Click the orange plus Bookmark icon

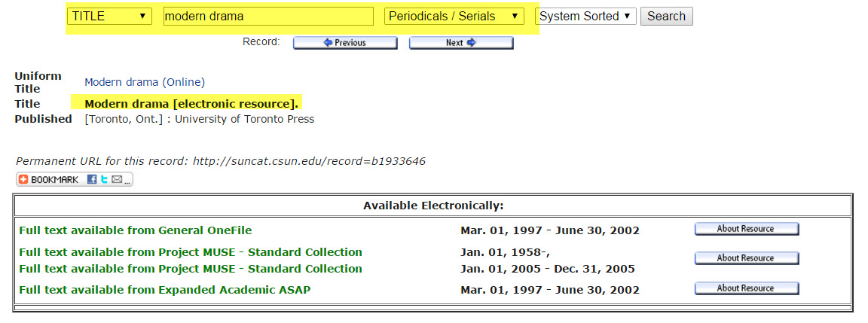23,180
